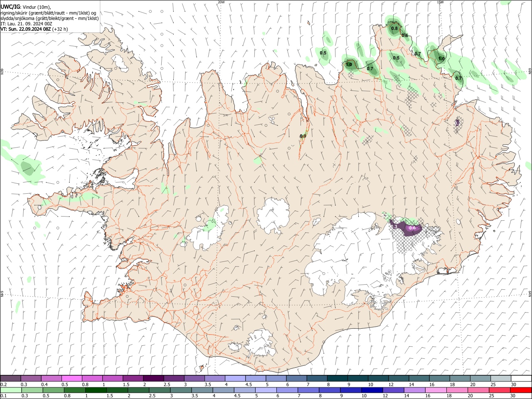Click the 0.8 rain value on the map

394,29
